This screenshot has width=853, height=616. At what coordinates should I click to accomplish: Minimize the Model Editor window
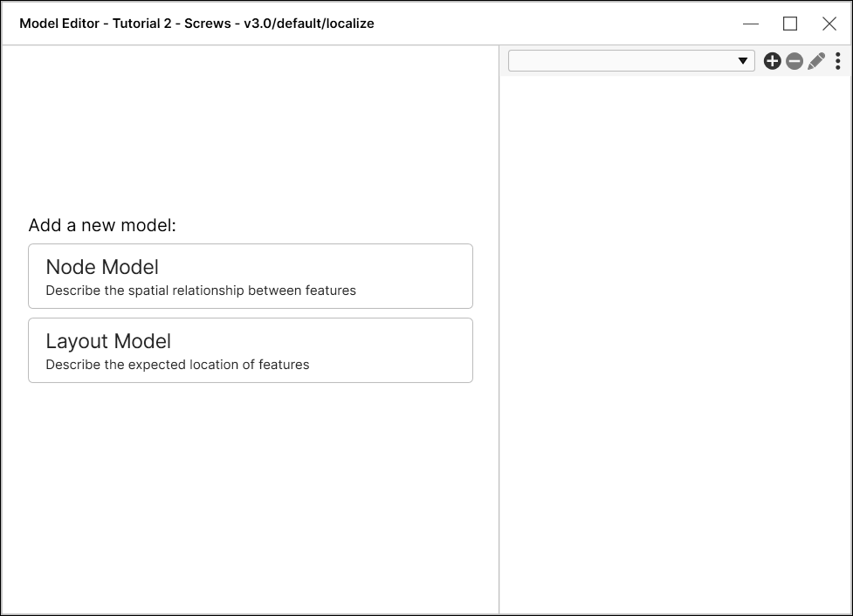point(751,24)
